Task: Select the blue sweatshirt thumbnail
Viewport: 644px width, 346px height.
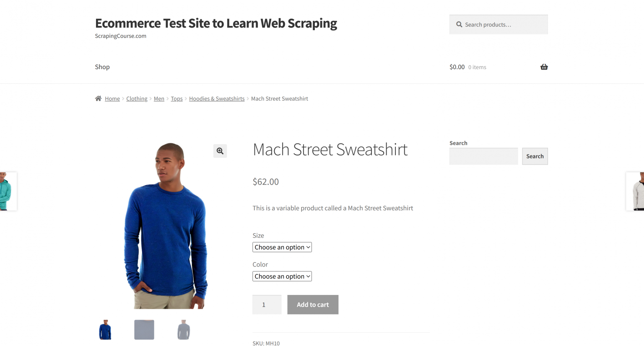Action: pyautogui.click(x=105, y=330)
